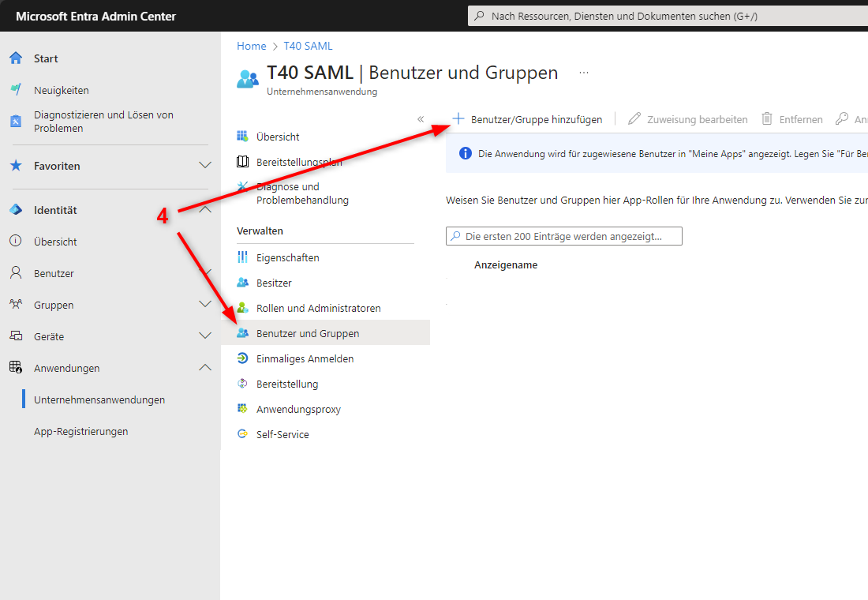Click the 'Start' sidebar label
This screenshot has height=600, width=868.
click(46, 58)
